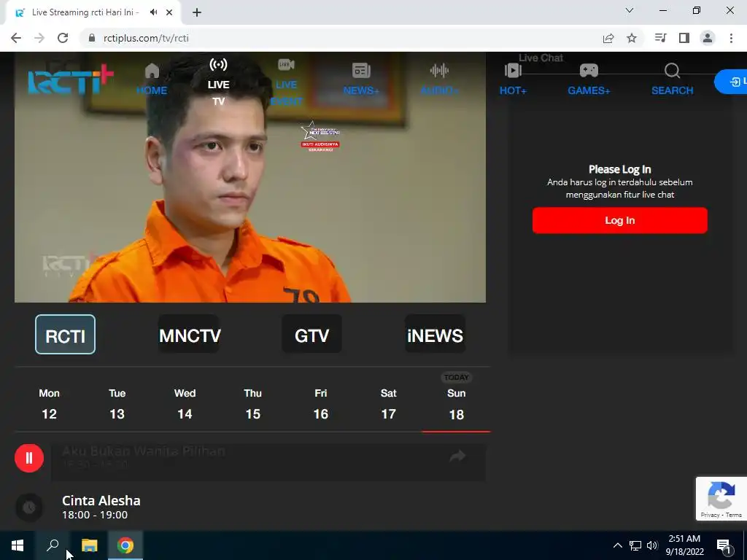The image size is (747, 560).
Task: Open the Windows Start menu
Action: pos(18,545)
